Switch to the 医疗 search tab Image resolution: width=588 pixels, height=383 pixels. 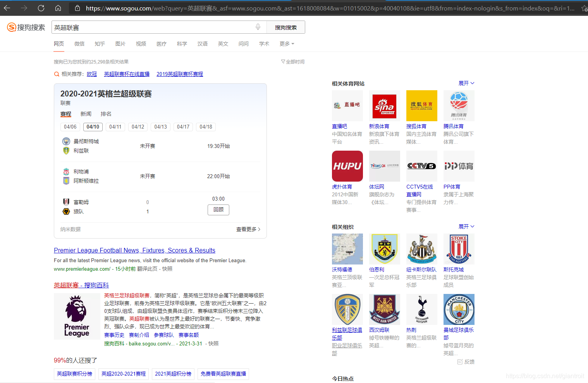point(162,44)
